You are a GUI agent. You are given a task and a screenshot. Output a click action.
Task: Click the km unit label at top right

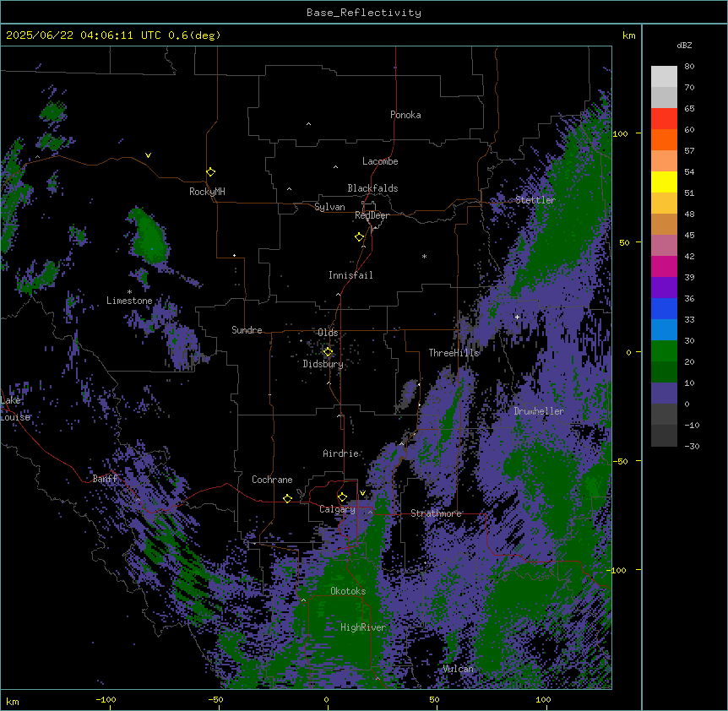point(628,35)
